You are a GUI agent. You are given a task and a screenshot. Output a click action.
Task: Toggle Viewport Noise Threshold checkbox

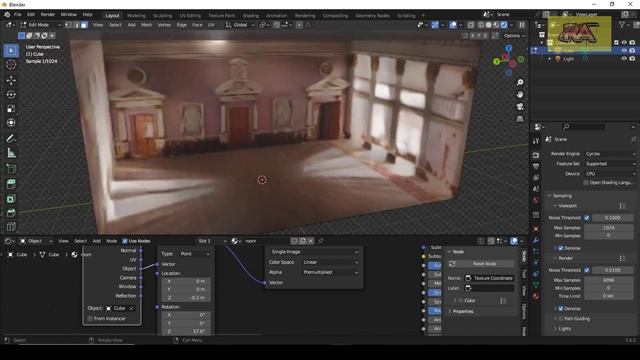(587, 218)
